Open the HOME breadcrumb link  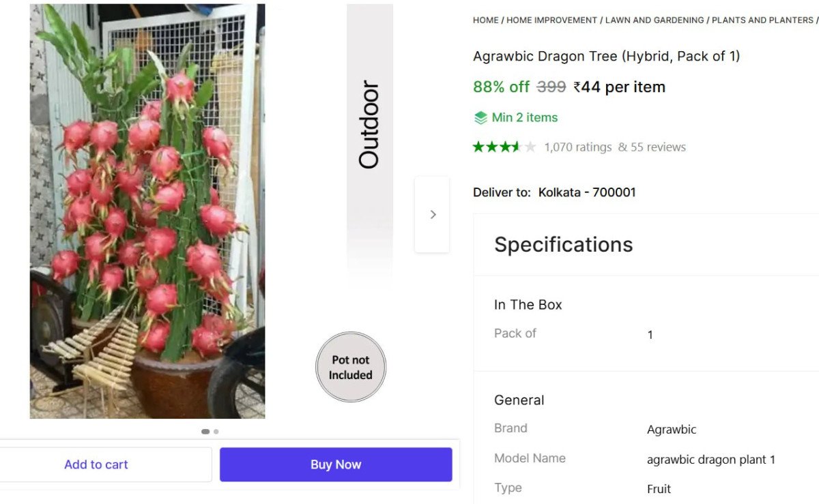pyautogui.click(x=485, y=20)
